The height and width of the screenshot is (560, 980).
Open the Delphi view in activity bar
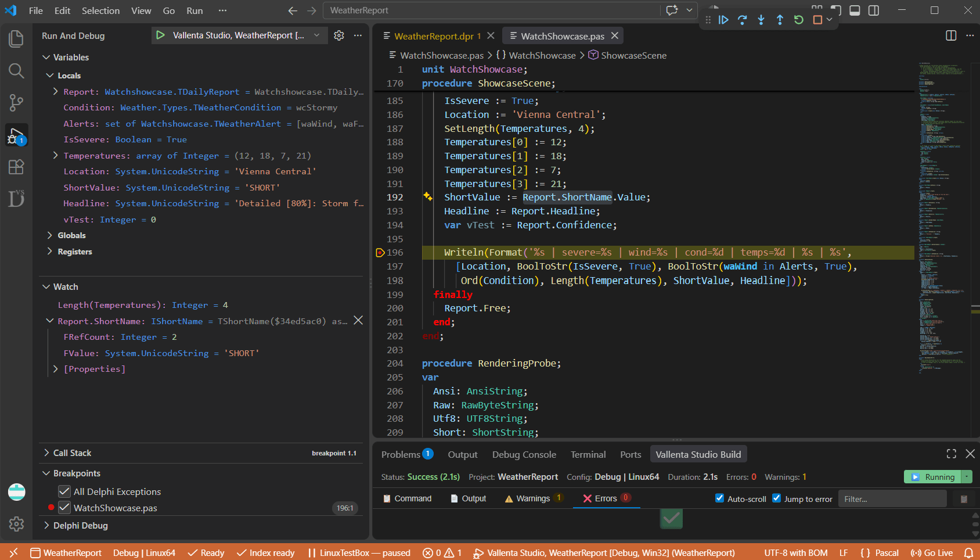pos(16,199)
